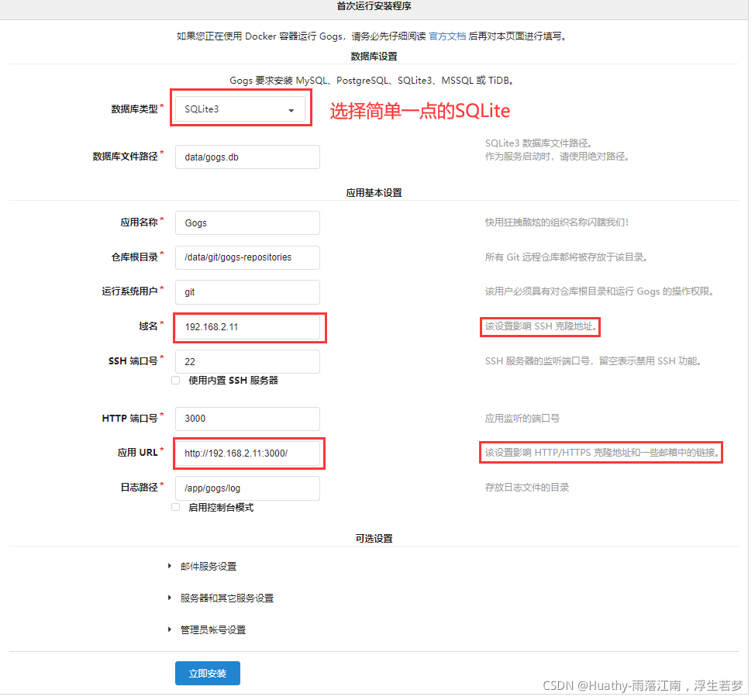Enable the 启用控制台模式 checkbox
Viewport: 755px width, 700px height.
coord(175,508)
